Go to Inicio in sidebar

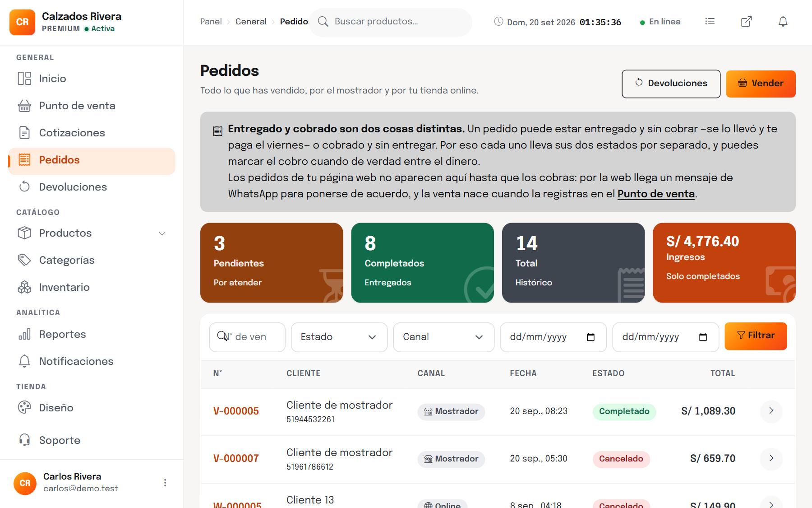tap(92, 79)
